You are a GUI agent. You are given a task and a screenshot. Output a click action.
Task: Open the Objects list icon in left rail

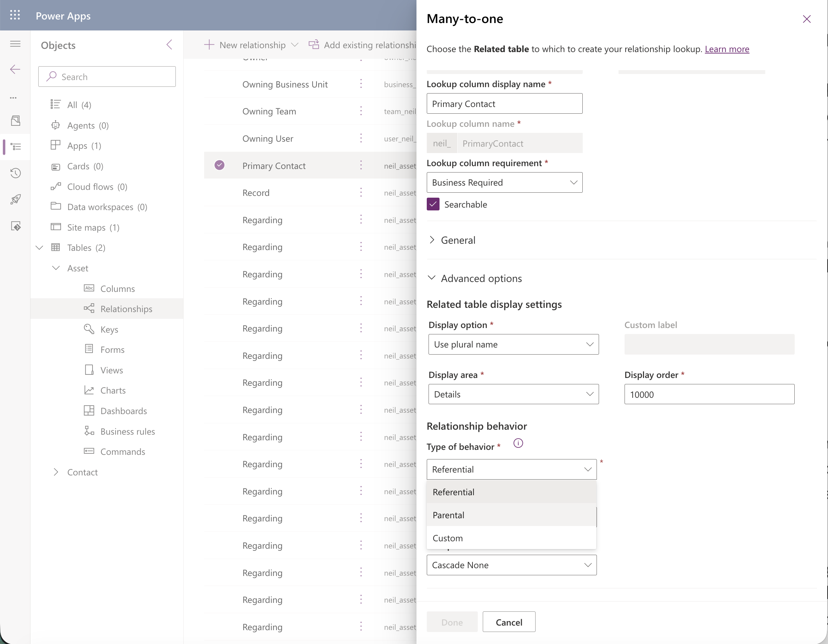coord(16,147)
